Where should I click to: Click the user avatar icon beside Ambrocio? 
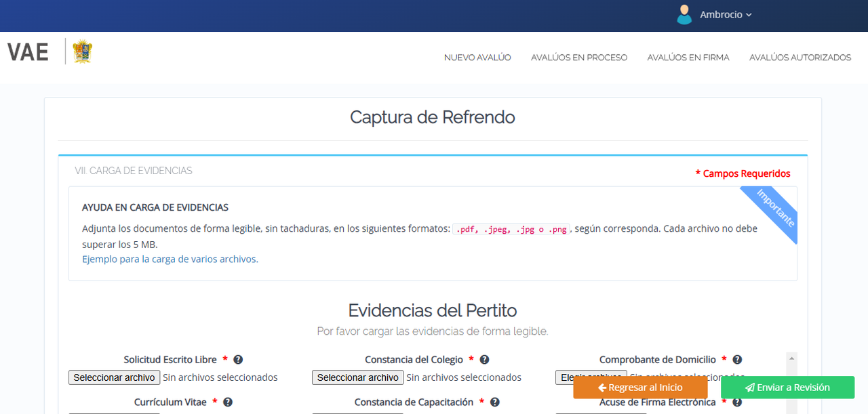tap(684, 15)
